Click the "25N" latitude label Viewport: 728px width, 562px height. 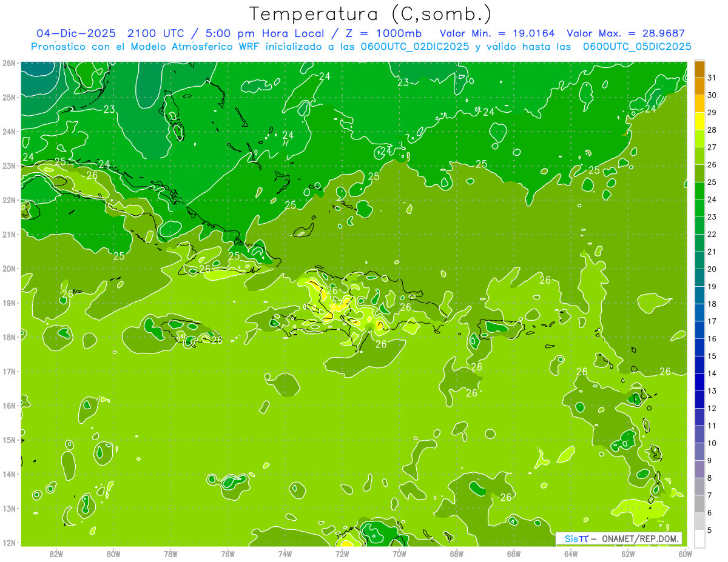9,97
